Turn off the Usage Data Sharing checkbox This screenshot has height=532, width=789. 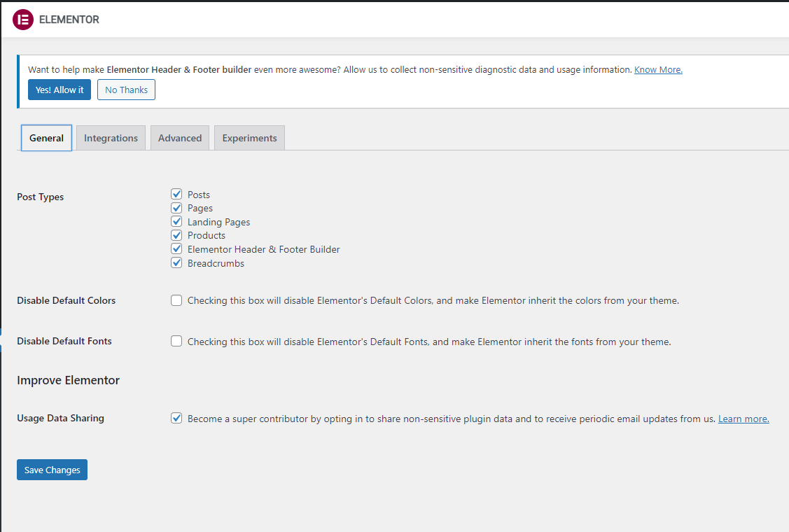pyautogui.click(x=176, y=419)
